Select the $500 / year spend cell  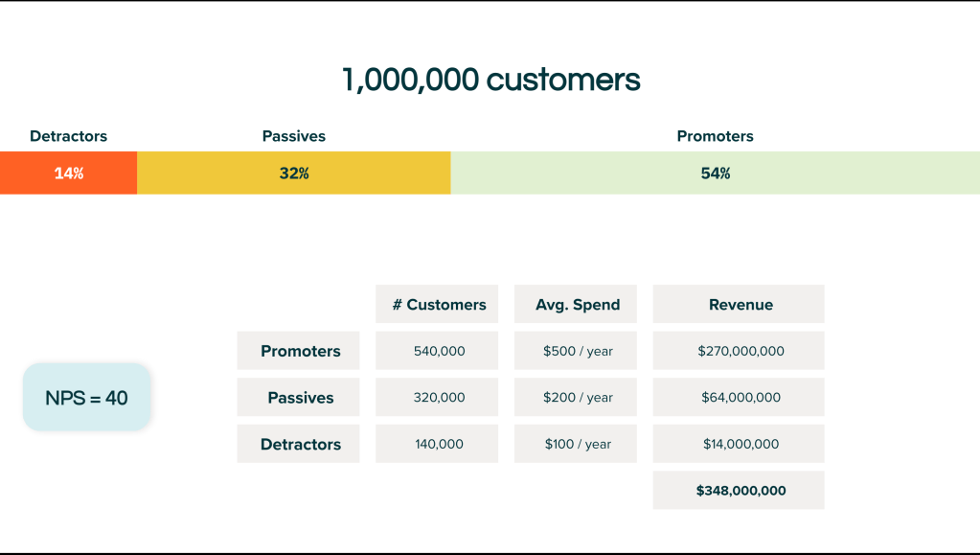[x=577, y=351]
